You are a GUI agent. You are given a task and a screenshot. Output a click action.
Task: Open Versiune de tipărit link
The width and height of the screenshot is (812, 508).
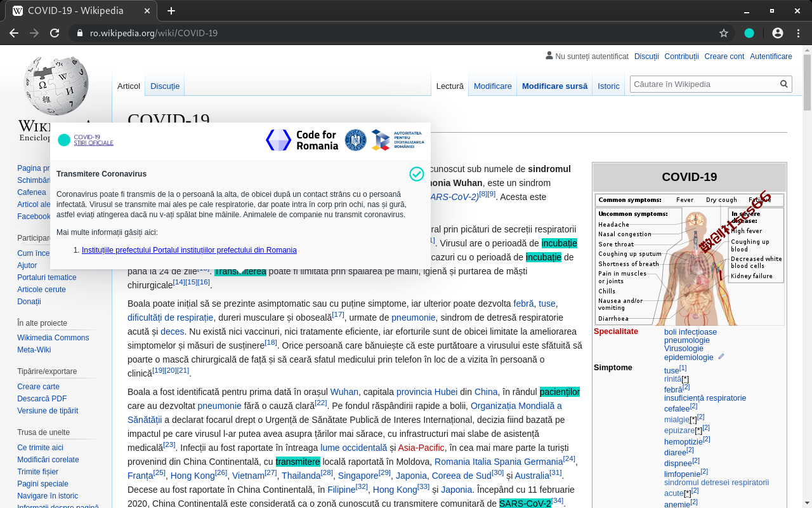48,411
